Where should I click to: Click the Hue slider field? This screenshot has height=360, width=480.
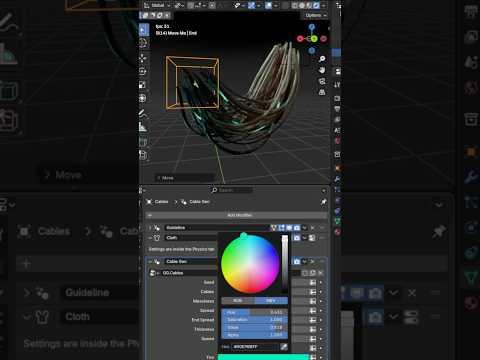coord(254,312)
